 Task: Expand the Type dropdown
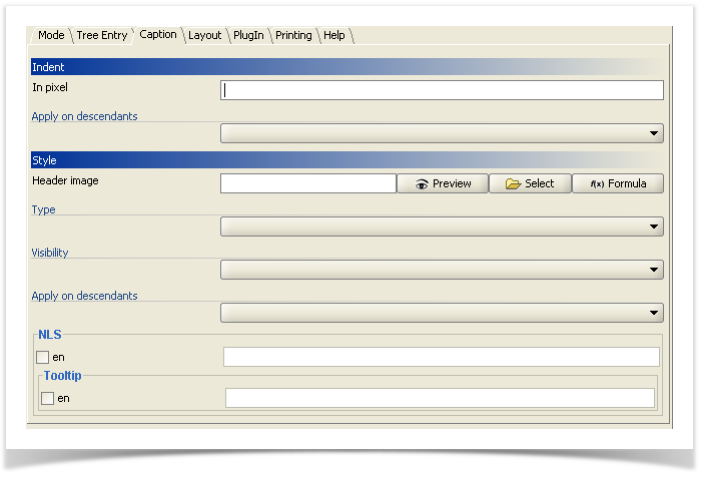point(441,227)
